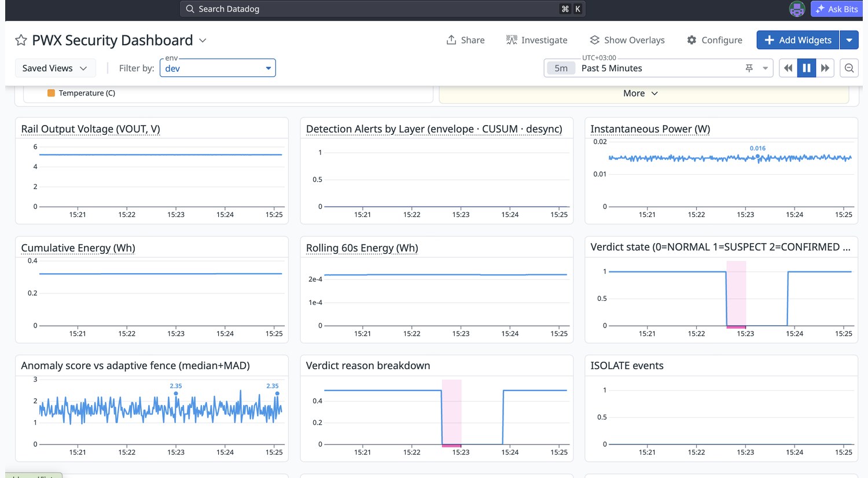Click the Search Datadog field
868x478 pixels.
382,9
